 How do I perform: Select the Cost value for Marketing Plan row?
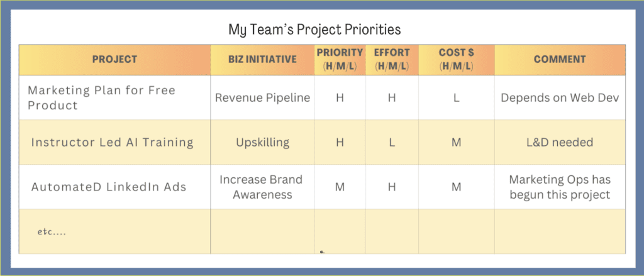(457, 98)
